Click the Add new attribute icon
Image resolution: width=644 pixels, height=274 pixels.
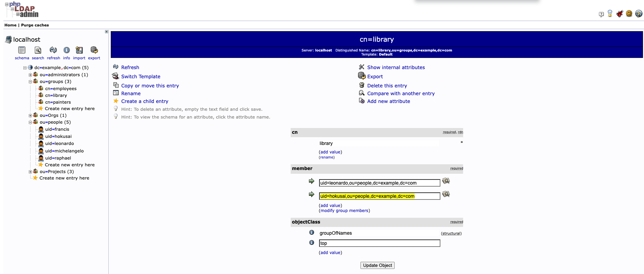(x=362, y=101)
